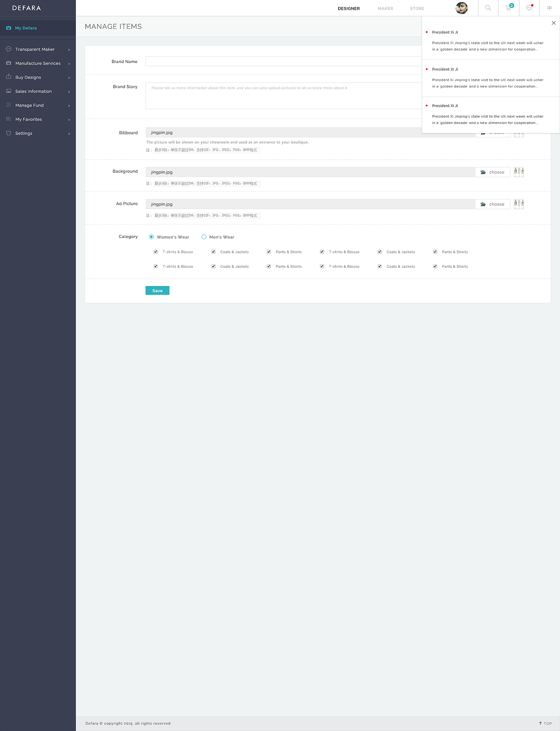Click the Sales Information picture icon
The width and height of the screenshot is (560, 731).
point(9,91)
